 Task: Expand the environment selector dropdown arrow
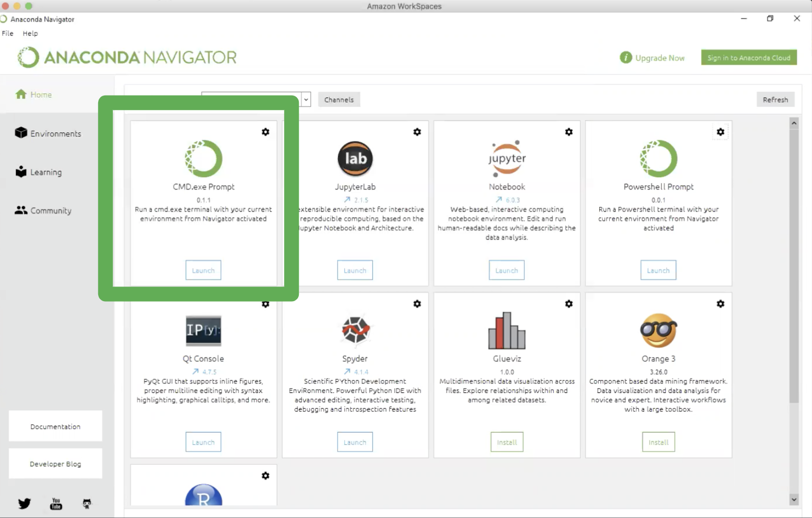tap(306, 99)
